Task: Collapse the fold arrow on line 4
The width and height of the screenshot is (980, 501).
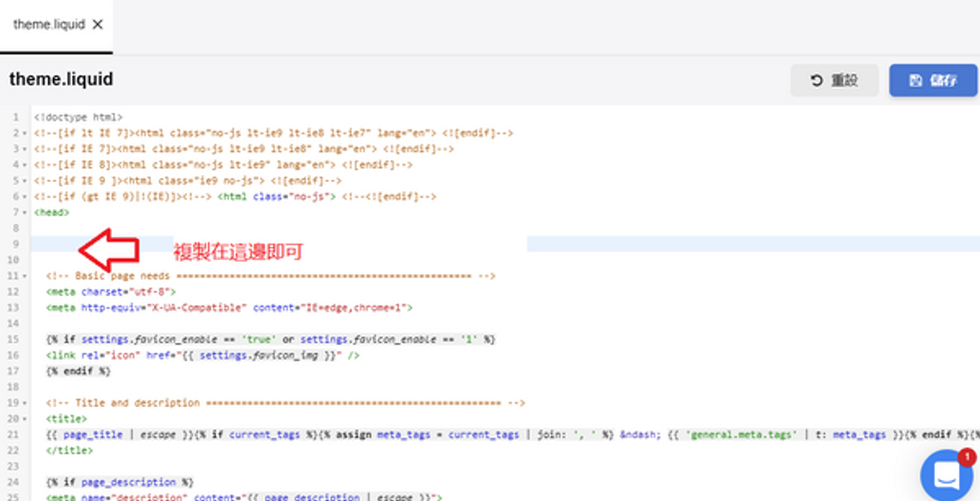Action: pyautogui.click(x=24, y=164)
